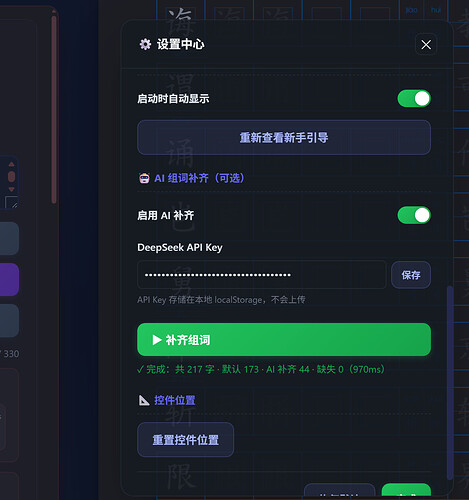Click the robot icon beside AI 组词补齐
The image size is (469, 500).
point(144,178)
